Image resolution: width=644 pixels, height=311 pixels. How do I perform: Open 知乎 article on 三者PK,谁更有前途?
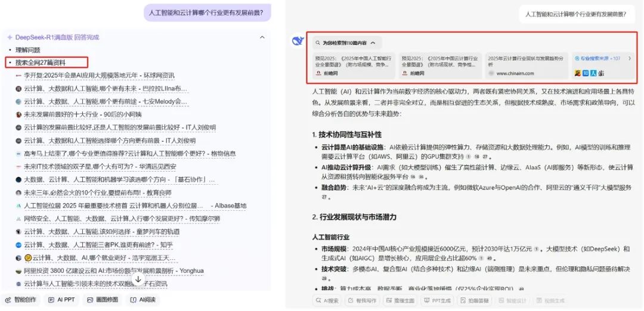pyautogui.click(x=98, y=245)
